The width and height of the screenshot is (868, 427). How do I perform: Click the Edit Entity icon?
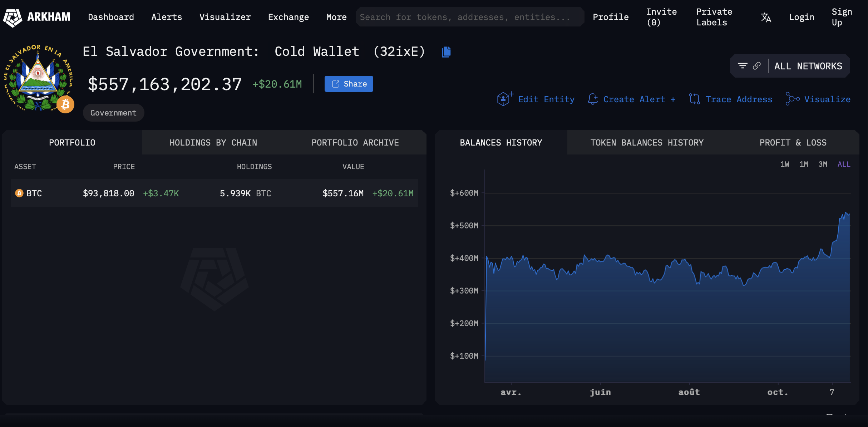tap(504, 99)
